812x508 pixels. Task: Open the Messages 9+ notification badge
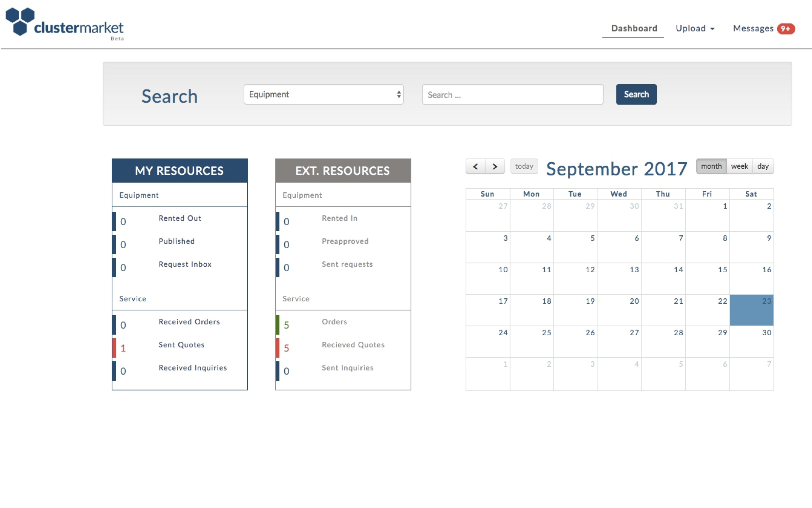tap(785, 29)
